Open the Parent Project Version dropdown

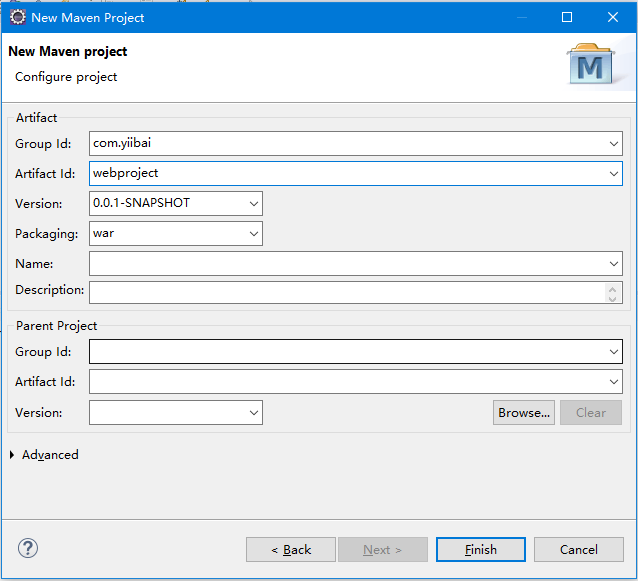pyautogui.click(x=254, y=413)
